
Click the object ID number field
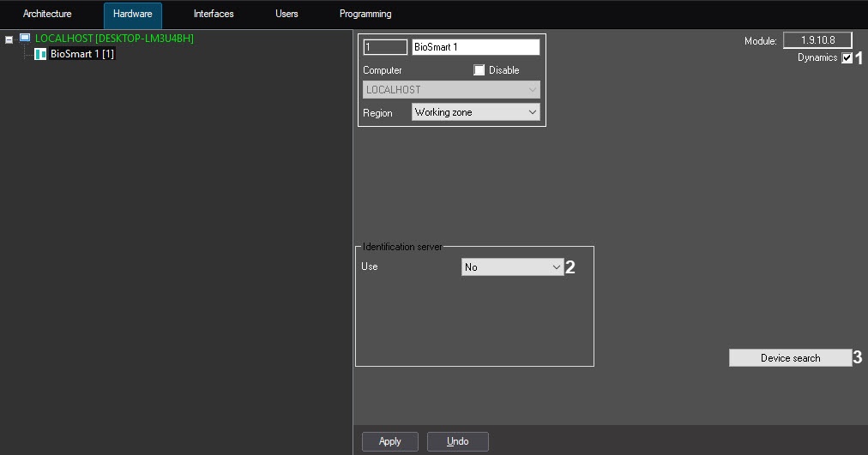pos(384,47)
